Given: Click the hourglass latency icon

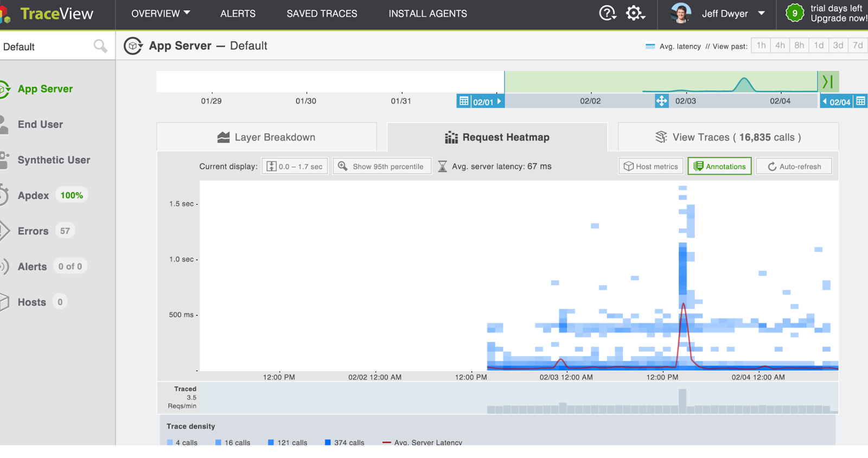Looking at the screenshot, I should point(443,166).
